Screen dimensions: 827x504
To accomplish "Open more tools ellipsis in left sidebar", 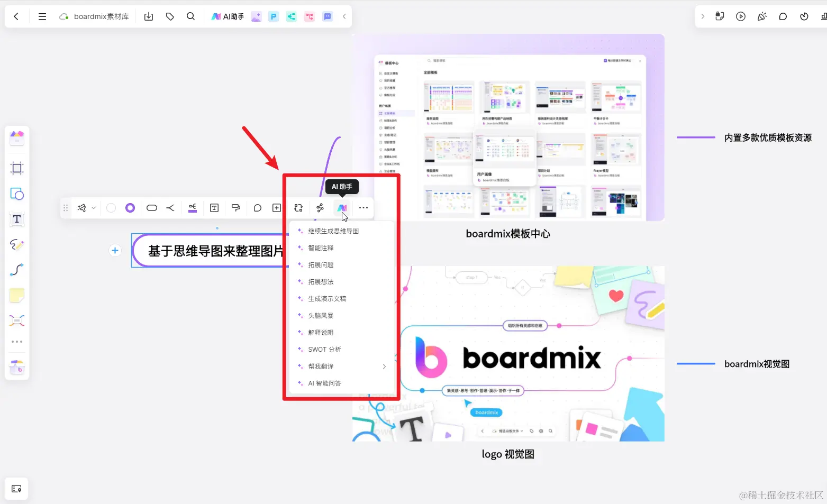I will pyautogui.click(x=17, y=342).
